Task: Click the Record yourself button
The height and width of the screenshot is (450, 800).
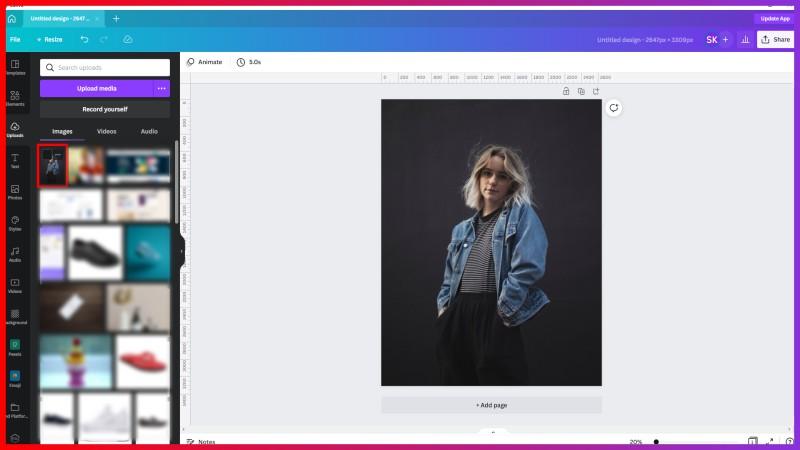Action: 105,109
